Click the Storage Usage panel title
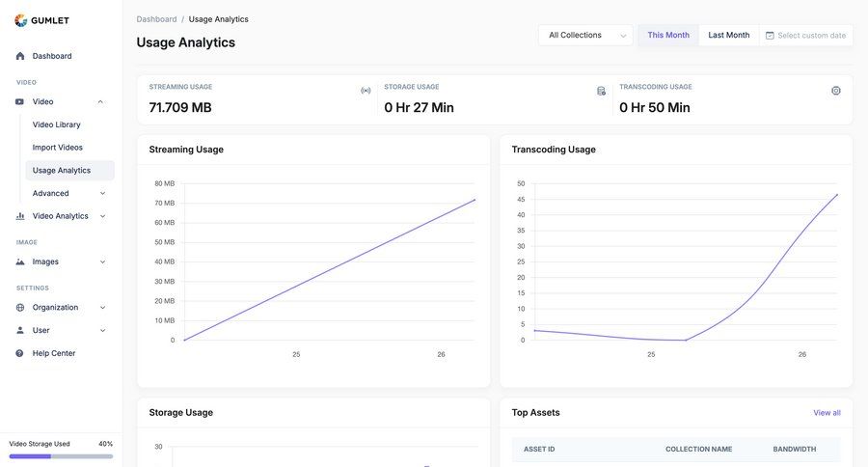 (181, 413)
